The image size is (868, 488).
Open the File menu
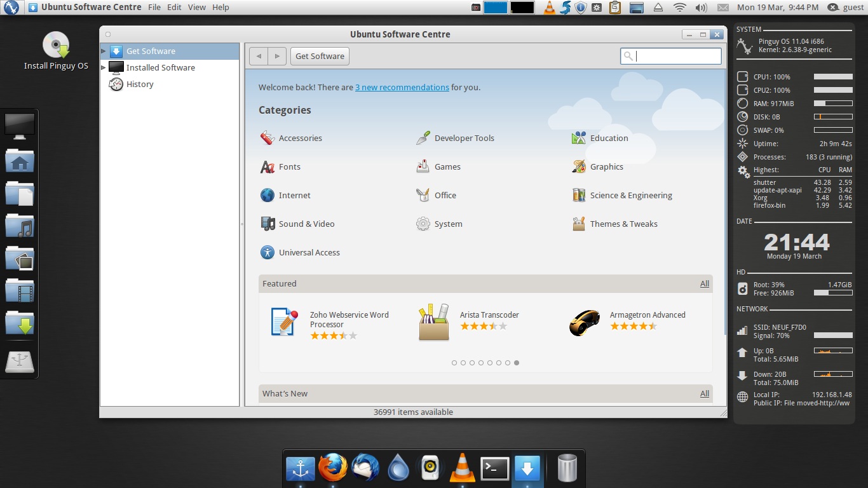coord(154,8)
